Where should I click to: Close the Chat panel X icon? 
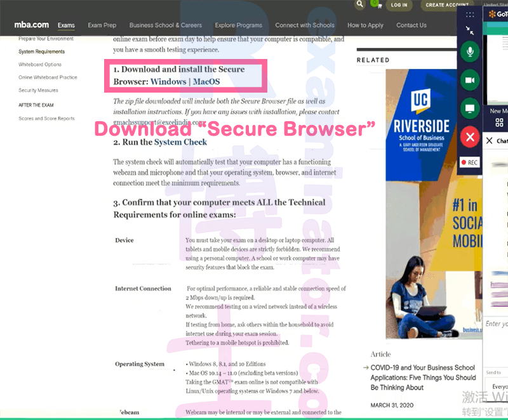pos(489,140)
